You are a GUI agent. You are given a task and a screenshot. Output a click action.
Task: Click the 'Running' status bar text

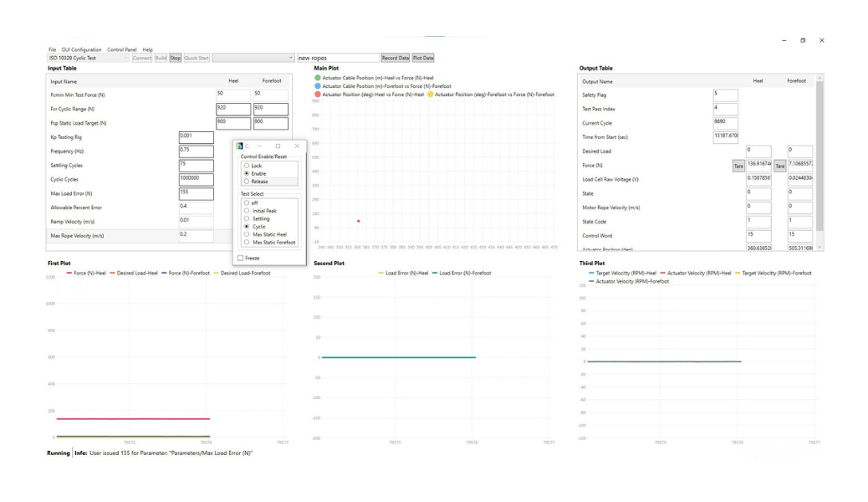pos(59,453)
